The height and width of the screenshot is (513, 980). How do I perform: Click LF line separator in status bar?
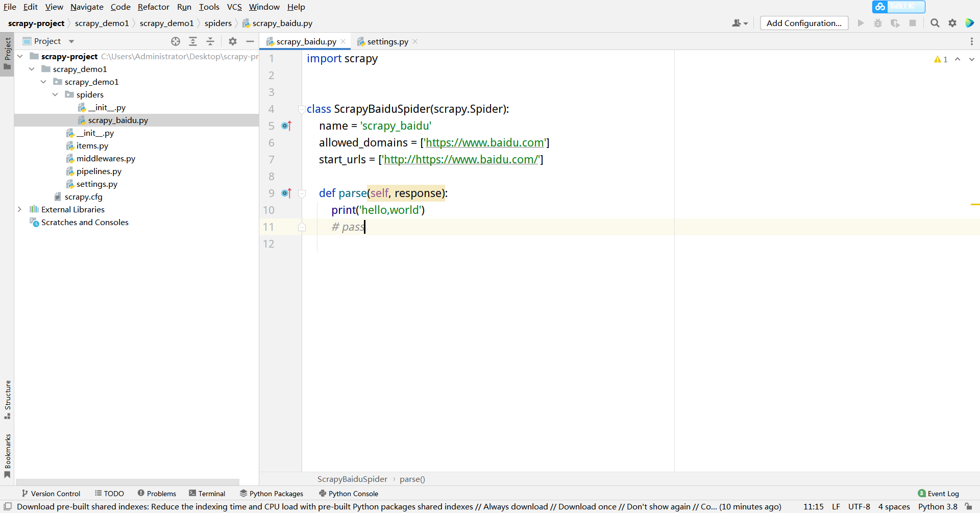(836, 506)
